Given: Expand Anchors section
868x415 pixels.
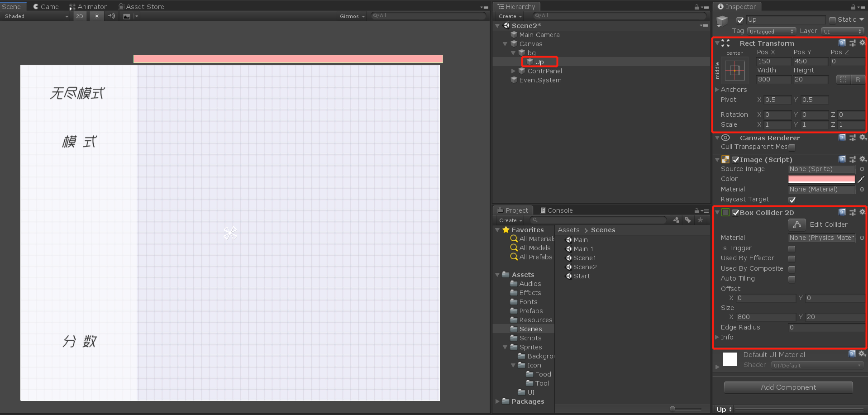Looking at the screenshot, I should pyautogui.click(x=717, y=90).
